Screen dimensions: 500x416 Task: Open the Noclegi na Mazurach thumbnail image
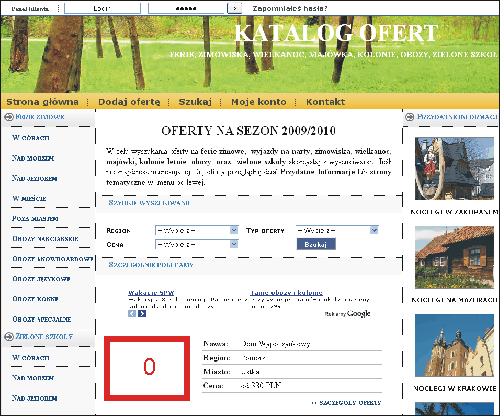(454, 257)
